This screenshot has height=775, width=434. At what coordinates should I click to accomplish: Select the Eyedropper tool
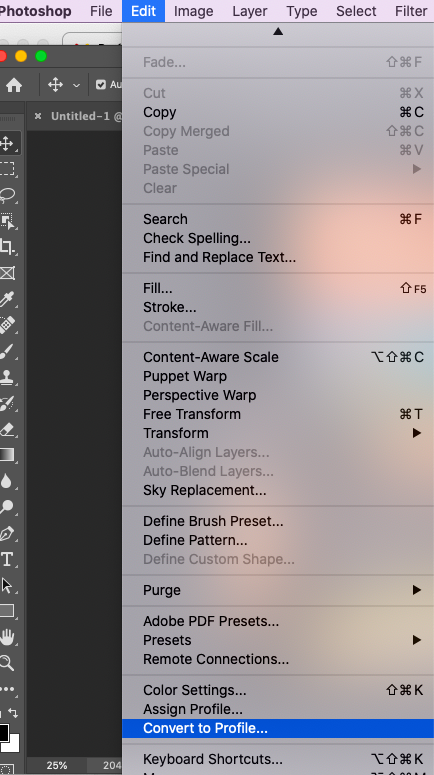coord(7,299)
